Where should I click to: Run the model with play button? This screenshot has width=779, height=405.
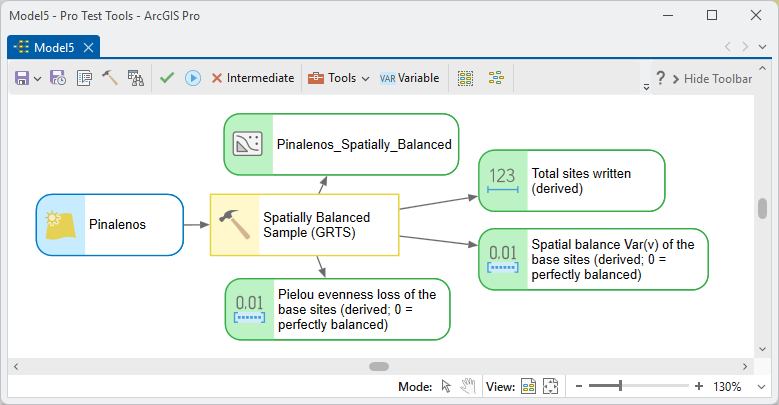pyautogui.click(x=193, y=78)
